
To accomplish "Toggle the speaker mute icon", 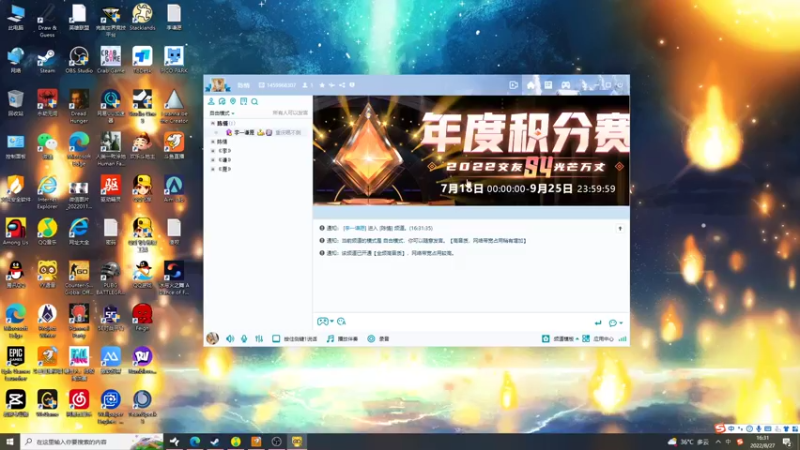I will pyautogui.click(x=230, y=339).
